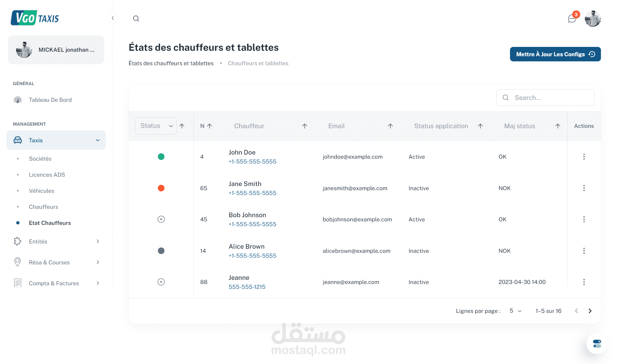The height and width of the screenshot is (364, 617).
Task: Click Bob Johnson's crossed-circle status indicator
Action: tap(161, 219)
